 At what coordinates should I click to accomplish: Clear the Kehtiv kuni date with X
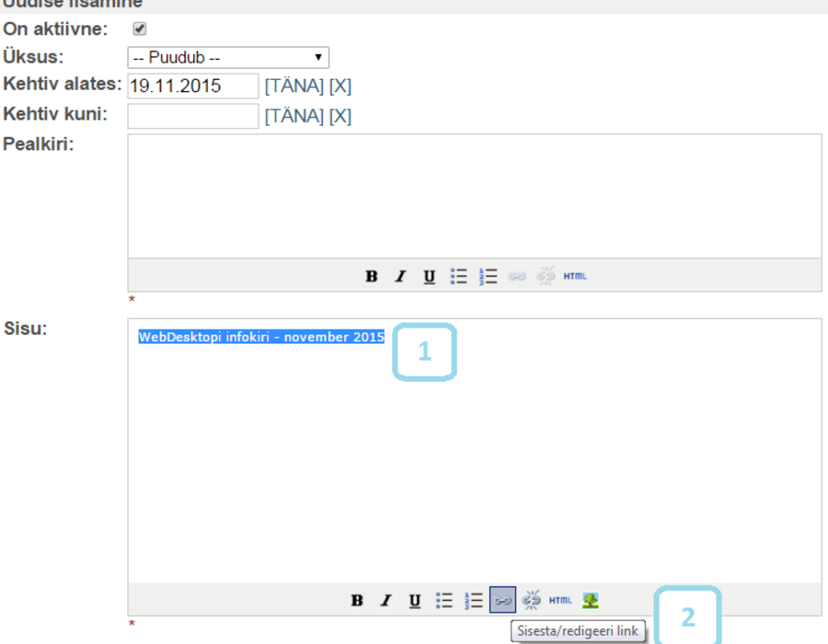[x=340, y=116]
